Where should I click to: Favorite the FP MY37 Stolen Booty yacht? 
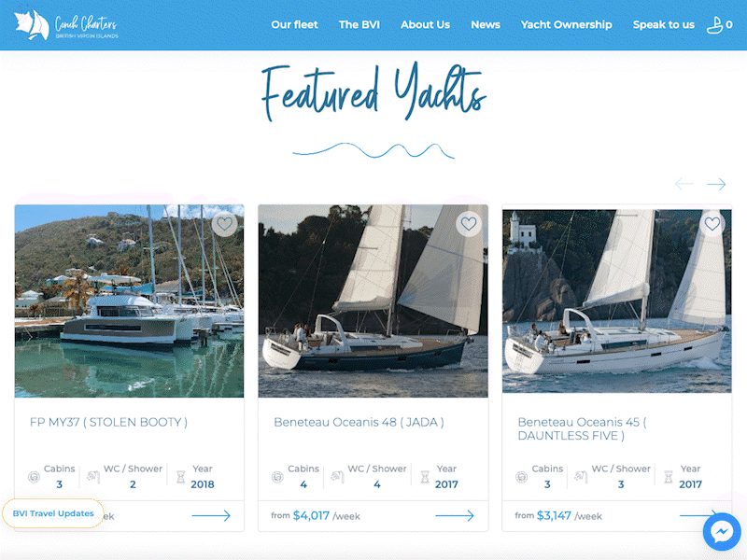[x=224, y=223]
